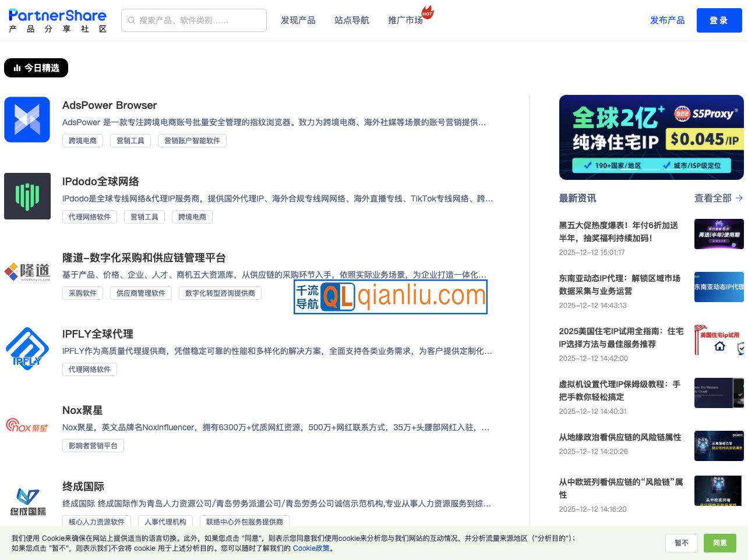Open the 站点导航 menu item
Screen dimensions: 748x560
tap(352, 20)
